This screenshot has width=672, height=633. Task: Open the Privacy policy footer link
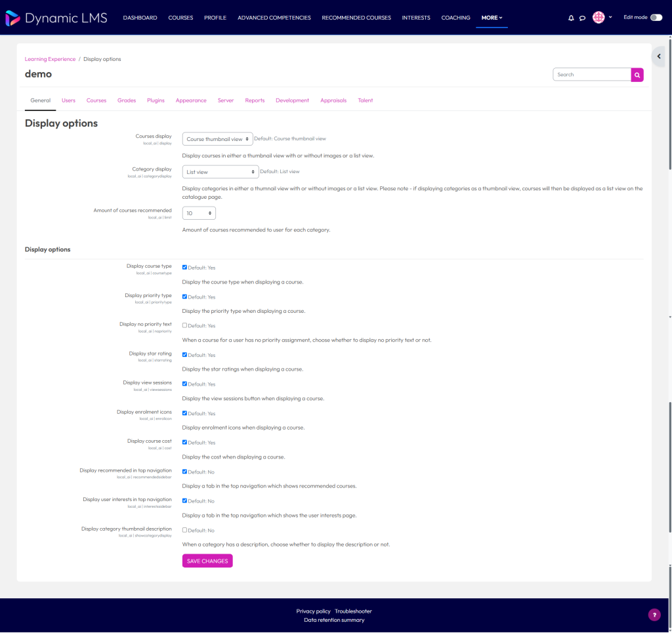tap(313, 611)
